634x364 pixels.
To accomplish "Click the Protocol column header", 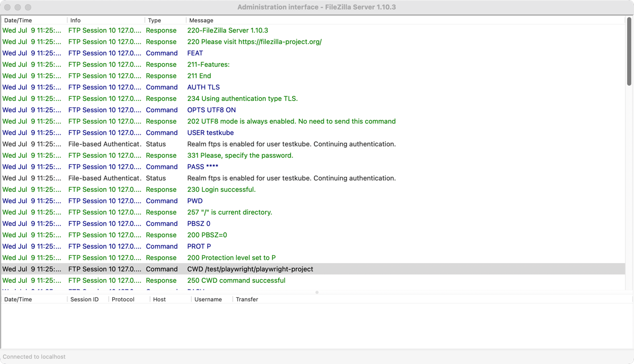I will [x=123, y=299].
